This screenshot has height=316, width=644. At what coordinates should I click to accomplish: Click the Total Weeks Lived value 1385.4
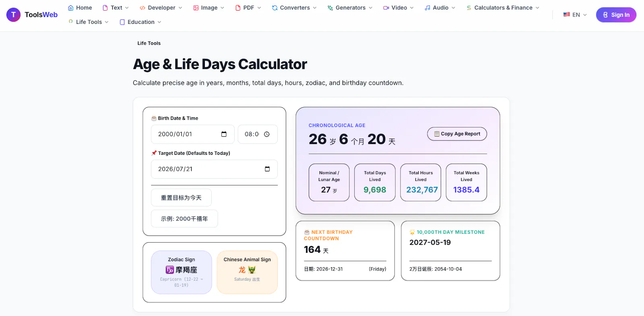point(466,190)
